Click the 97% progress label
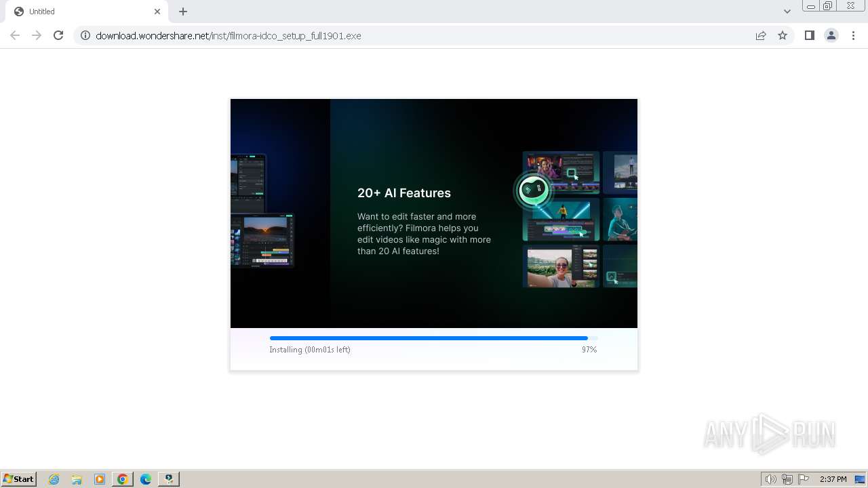This screenshot has width=868, height=488. [x=589, y=350]
